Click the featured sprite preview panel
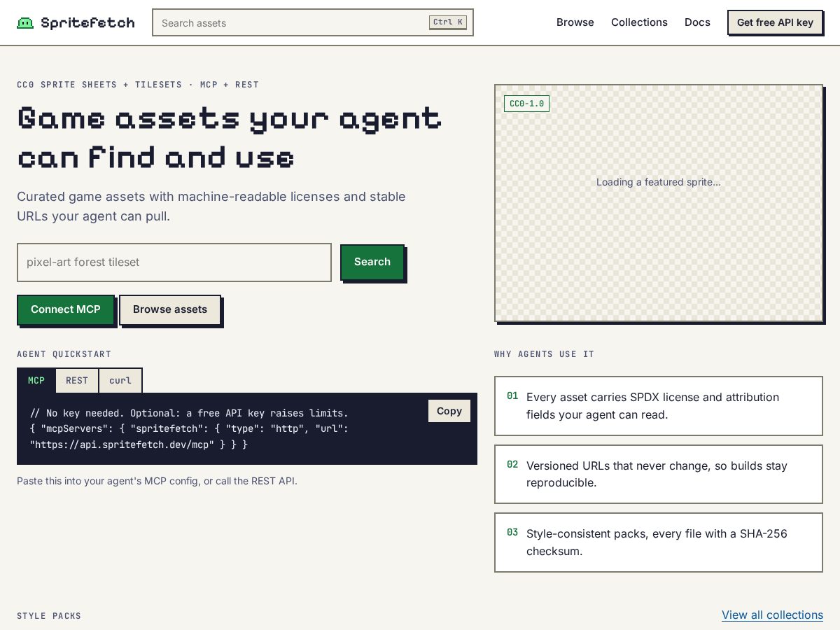 (659, 203)
